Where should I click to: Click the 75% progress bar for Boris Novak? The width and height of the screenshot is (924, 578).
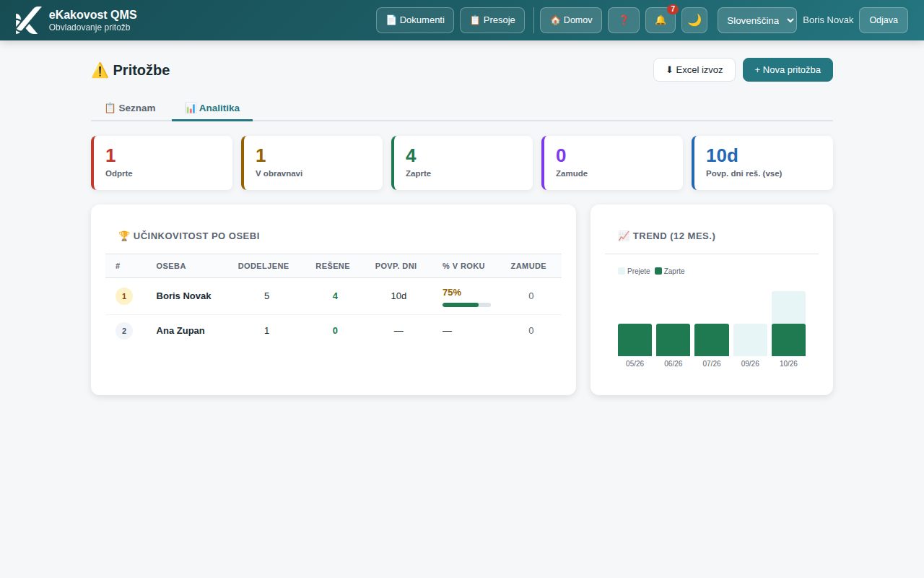coord(466,305)
